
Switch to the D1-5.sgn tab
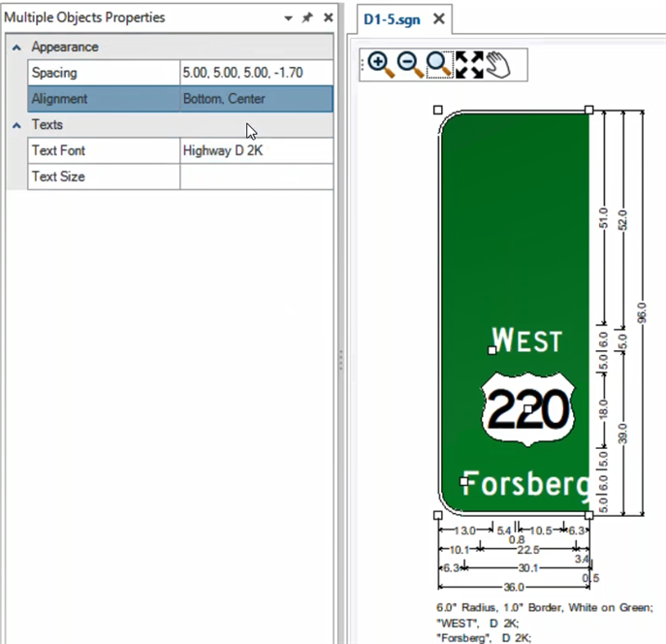click(392, 19)
